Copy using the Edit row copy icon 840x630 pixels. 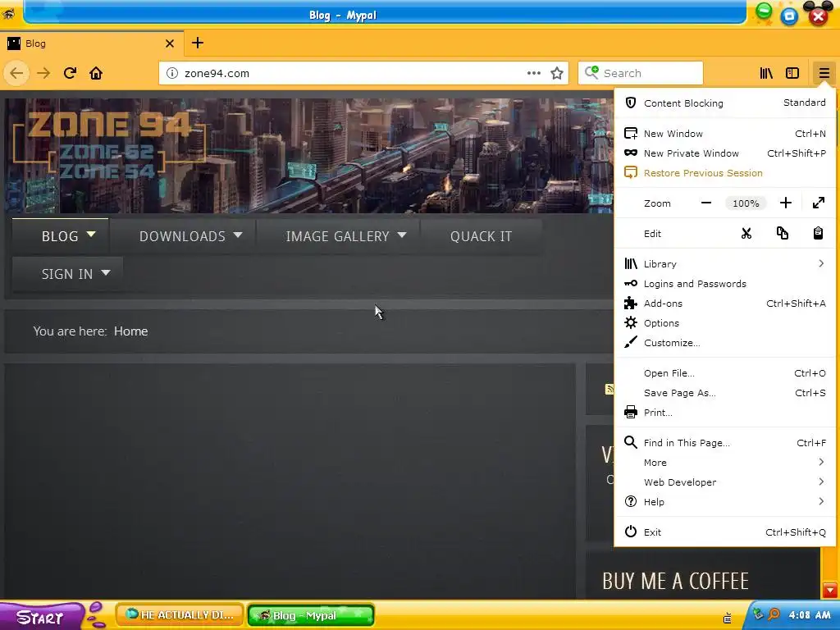(782, 233)
